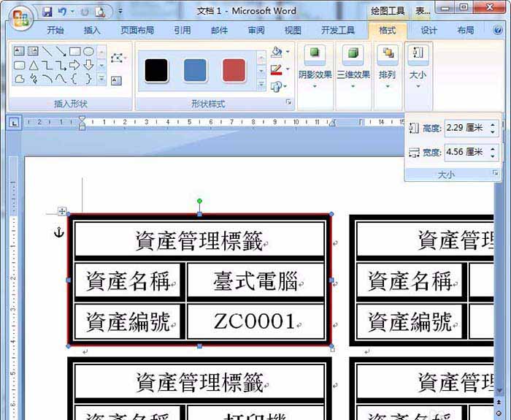Open the size dialog launcher
511x420 pixels.
(x=496, y=173)
